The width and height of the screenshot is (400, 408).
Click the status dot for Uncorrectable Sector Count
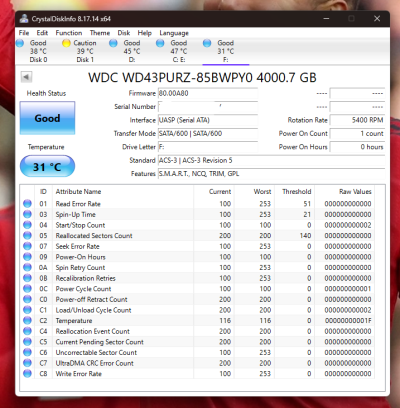pos(27,352)
